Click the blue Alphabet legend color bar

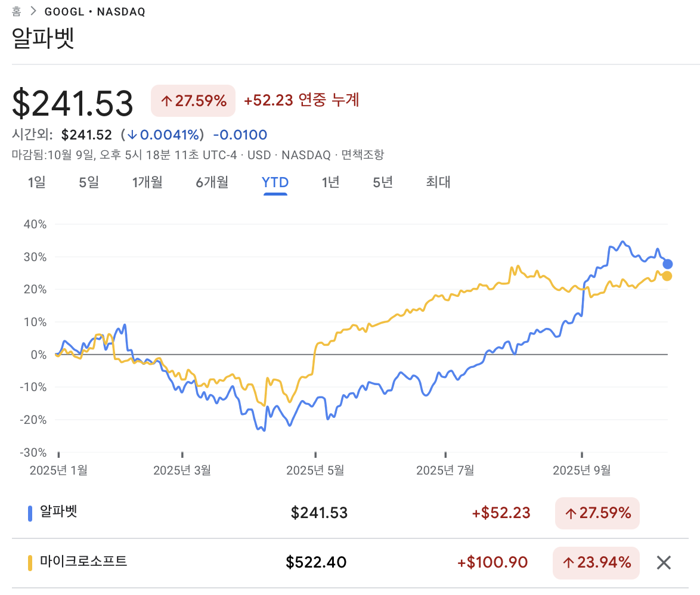click(x=30, y=513)
